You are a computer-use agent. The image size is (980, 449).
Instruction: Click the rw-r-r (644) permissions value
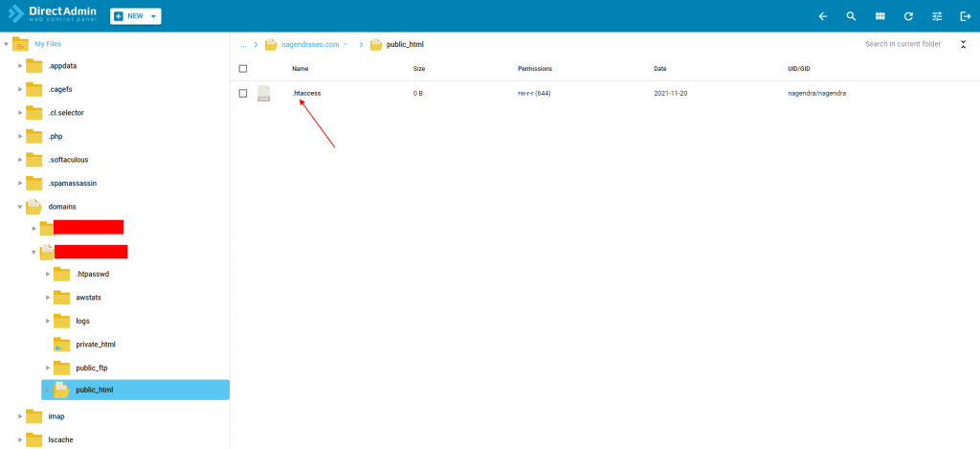tap(534, 93)
